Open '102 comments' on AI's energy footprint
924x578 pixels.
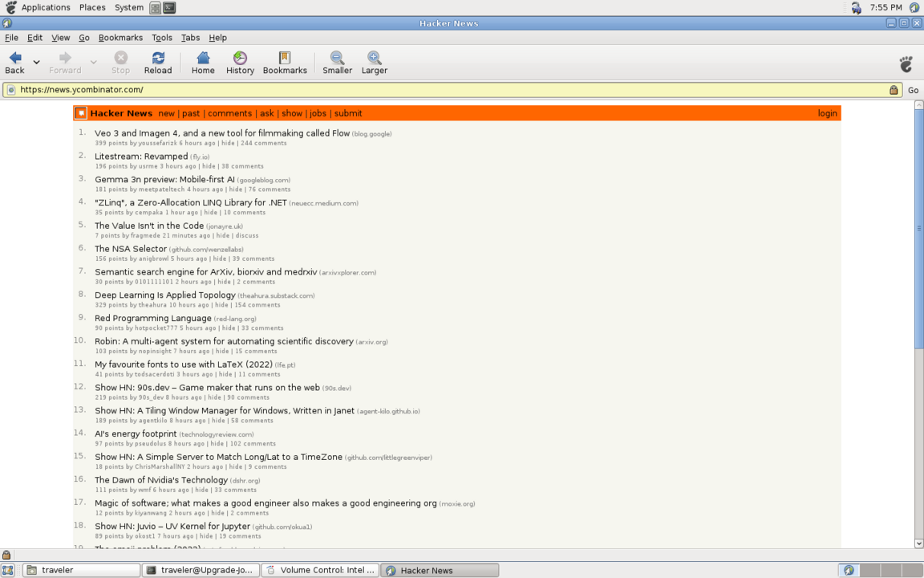(x=253, y=443)
